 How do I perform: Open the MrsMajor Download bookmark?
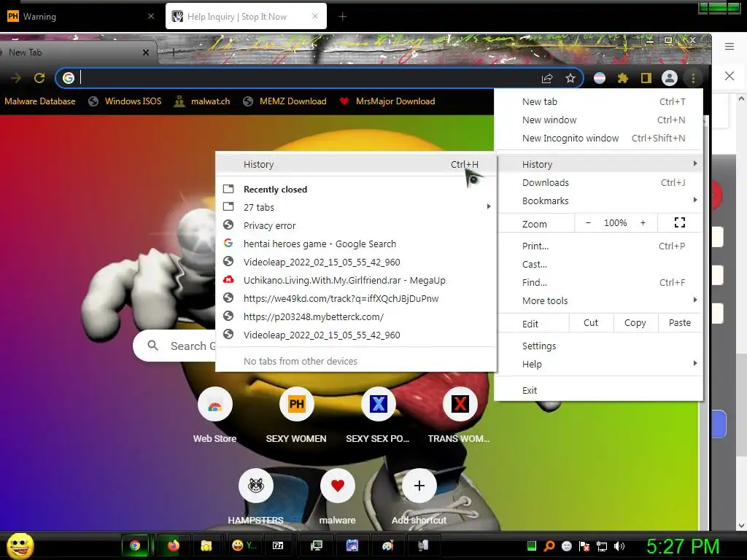pyautogui.click(x=387, y=101)
